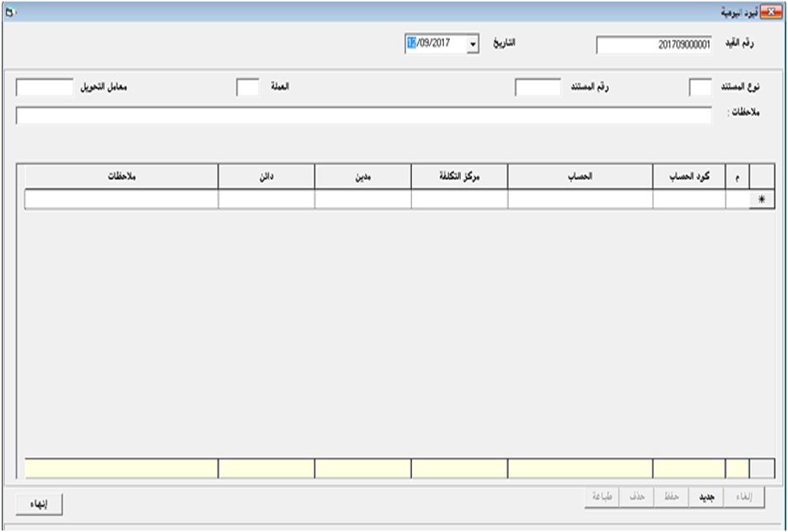788x532 pixels.
Task: Click the empty الحساب cell in first row
Action: click(580, 199)
